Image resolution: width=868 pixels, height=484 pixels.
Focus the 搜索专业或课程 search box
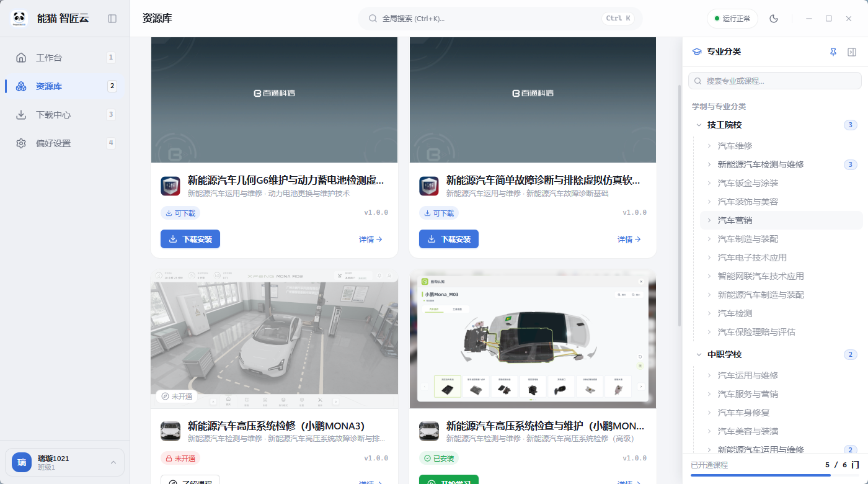775,81
